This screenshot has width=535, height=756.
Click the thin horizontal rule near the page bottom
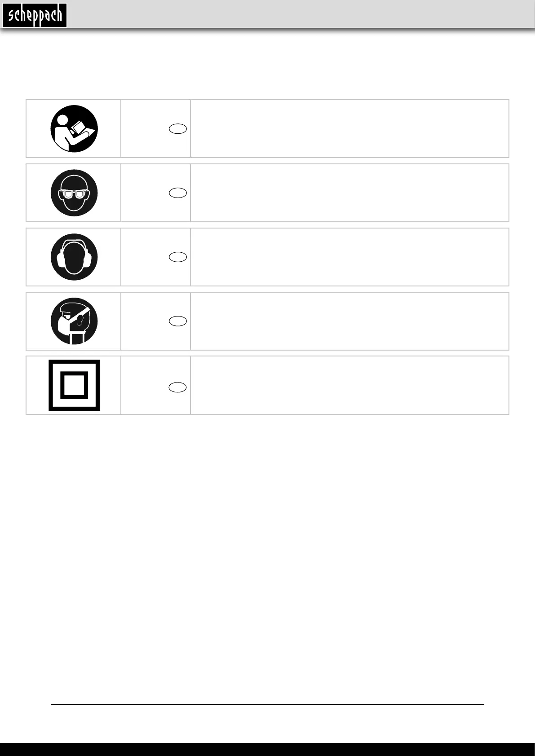tap(267, 704)
